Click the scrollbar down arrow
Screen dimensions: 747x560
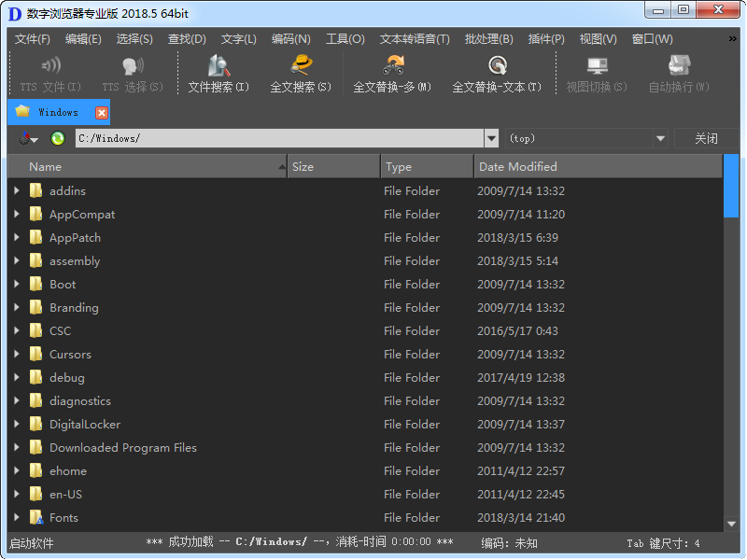[x=731, y=525]
